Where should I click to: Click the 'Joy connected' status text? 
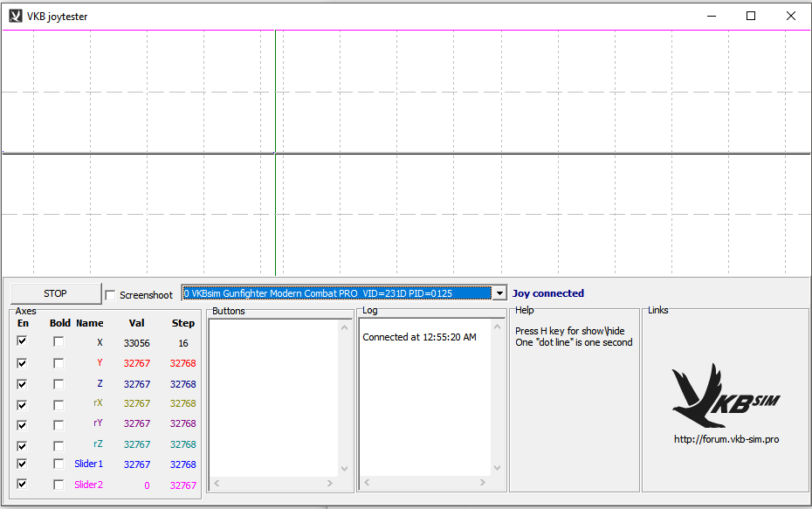(548, 293)
